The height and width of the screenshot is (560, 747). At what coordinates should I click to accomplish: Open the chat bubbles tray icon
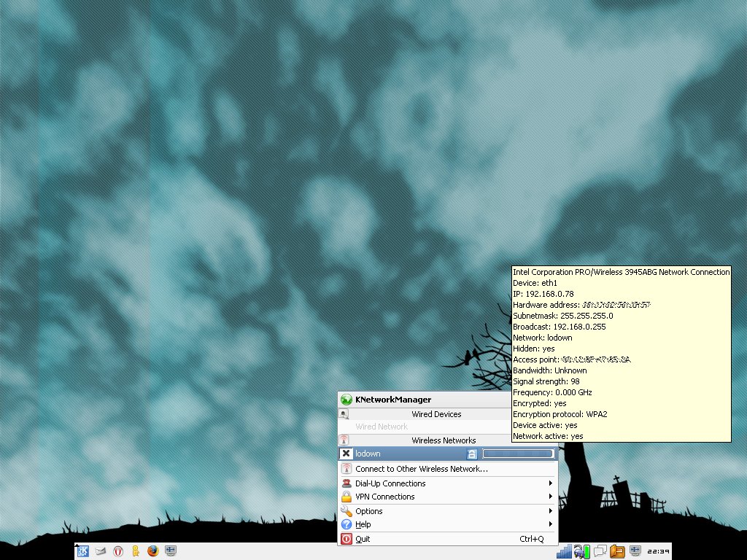coord(600,551)
